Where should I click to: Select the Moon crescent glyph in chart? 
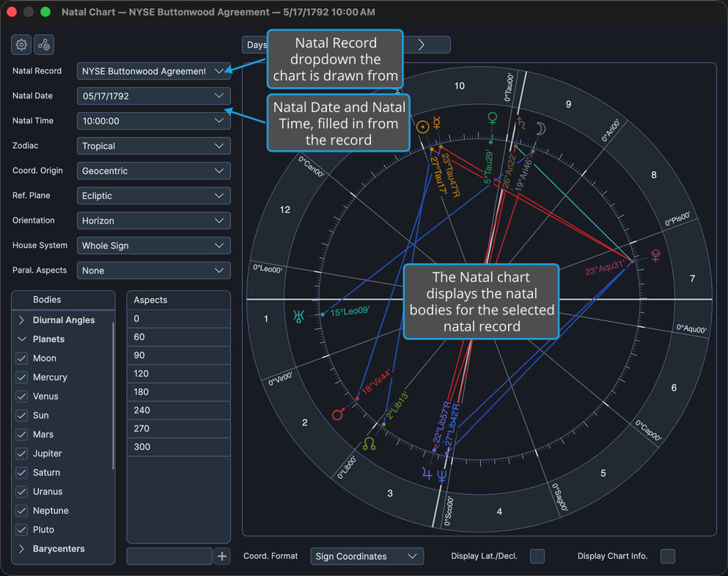pyautogui.click(x=540, y=128)
